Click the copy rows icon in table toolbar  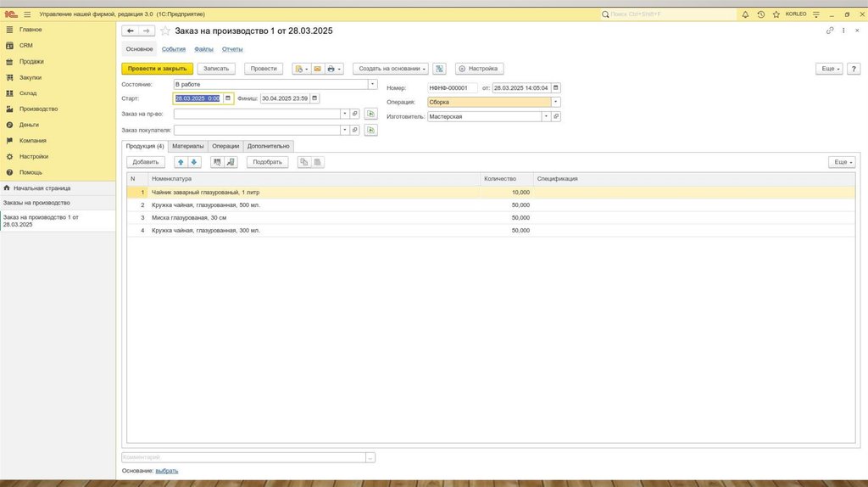pos(304,162)
